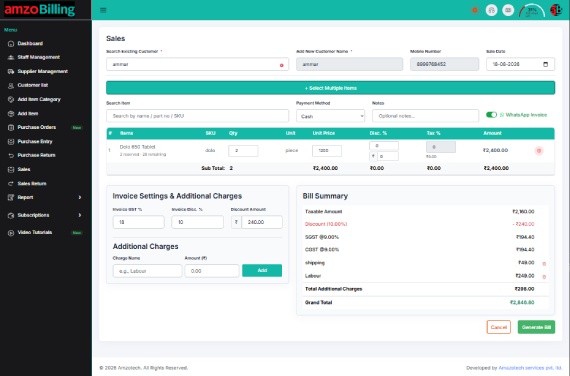Open Customer list menu item
Screen dimensions: 570x376
[x=33, y=85]
